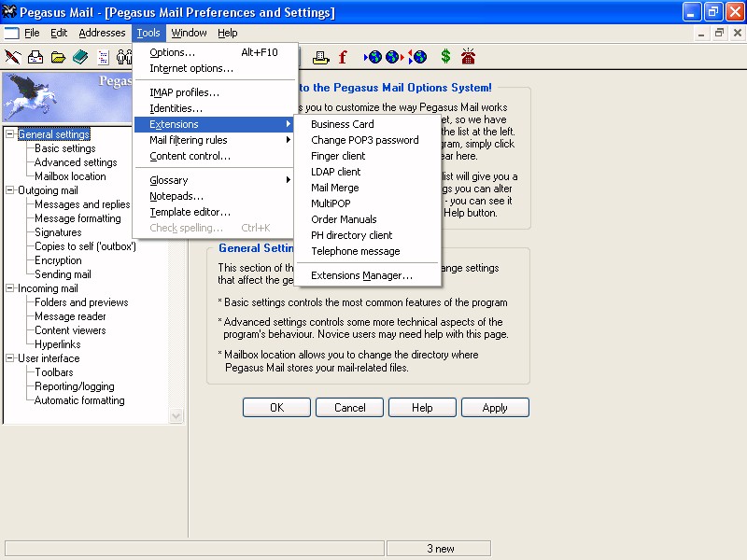Click the check mail globe with incoming arrow
The width and height of the screenshot is (747, 560).
coord(373,57)
